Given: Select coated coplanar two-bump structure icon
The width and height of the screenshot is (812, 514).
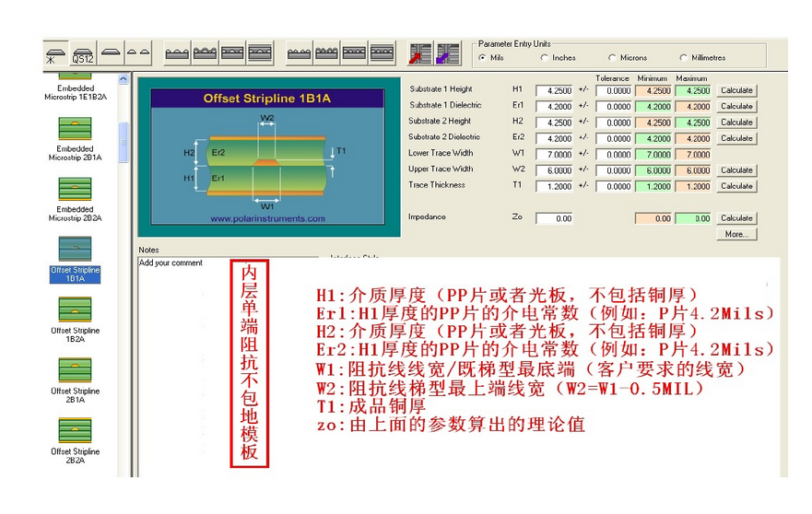Looking at the screenshot, I should (205, 53).
